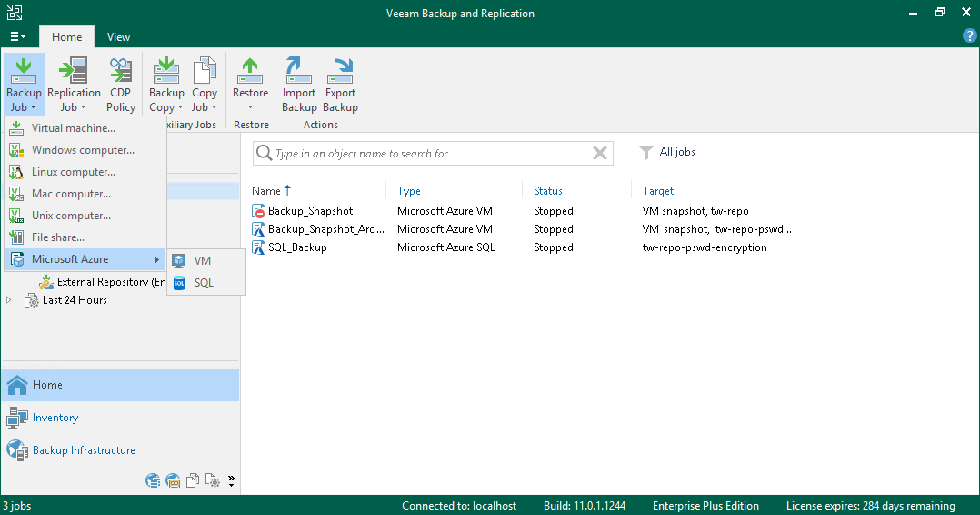Open navigation pane overflow chevron
Screen dimensions: 980x515
coord(231,480)
